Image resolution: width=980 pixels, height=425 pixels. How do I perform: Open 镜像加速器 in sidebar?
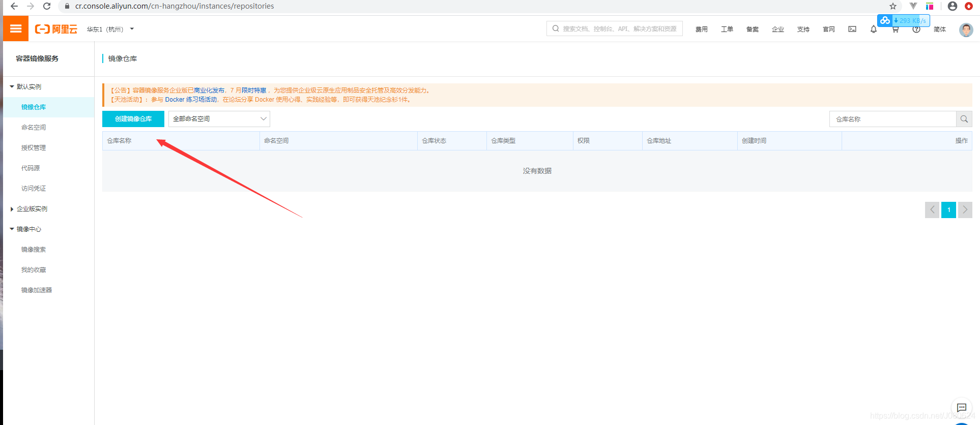(37, 290)
